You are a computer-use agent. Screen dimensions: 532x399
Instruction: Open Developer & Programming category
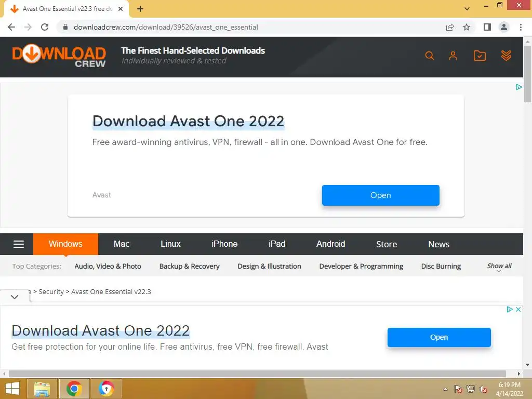point(361,267)
